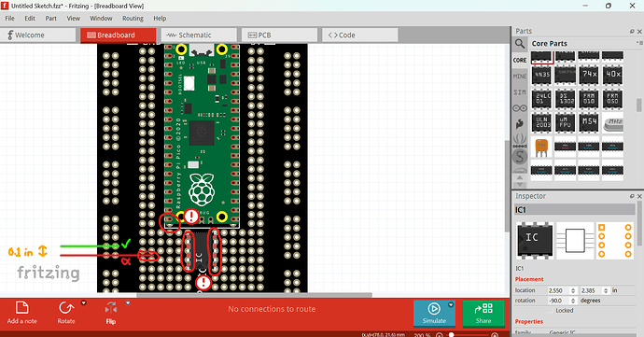Click the zoom out minus button
Screen dimensions: 644x337
click(x=439, y=335)
